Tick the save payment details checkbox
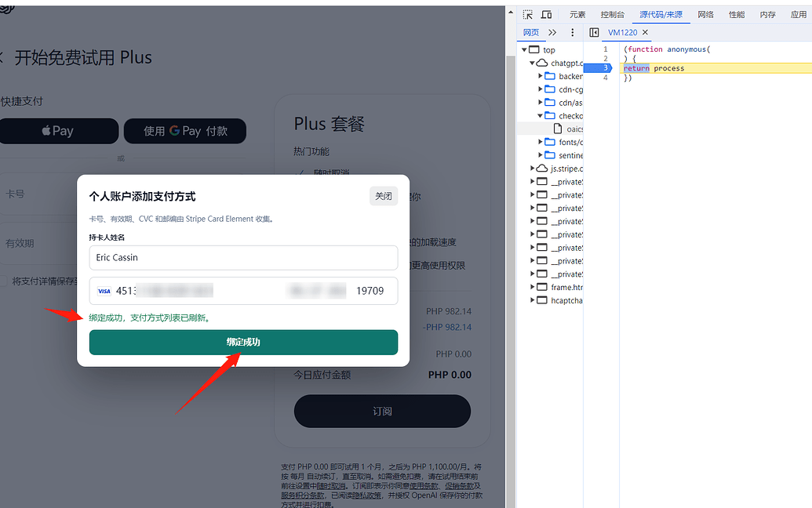812x508 pixels. [x=4, y=281]
